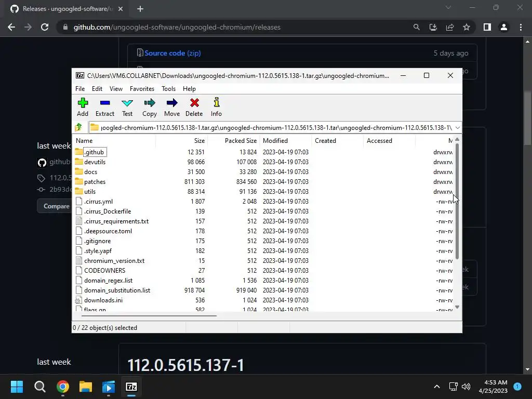Select domain_regex.list file
Screen dimensions: 532x399
coord(108,280)
